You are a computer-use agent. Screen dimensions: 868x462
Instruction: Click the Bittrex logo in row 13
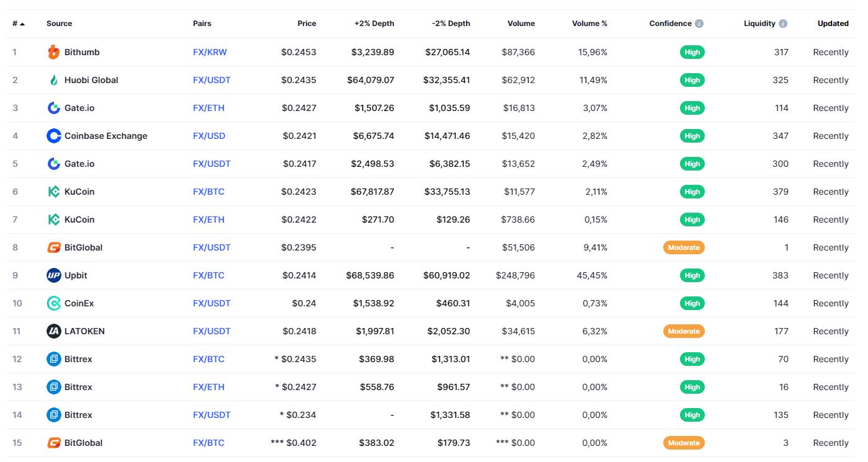tap(54, 387)
